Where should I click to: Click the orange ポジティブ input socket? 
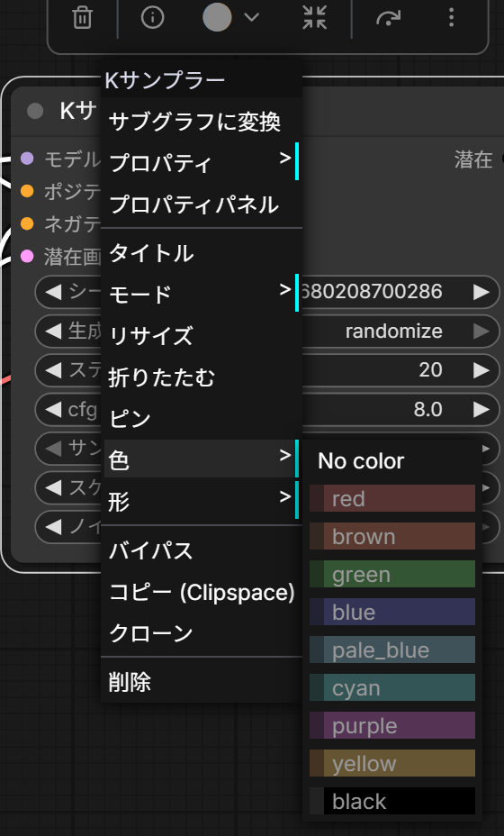point(27,190)
